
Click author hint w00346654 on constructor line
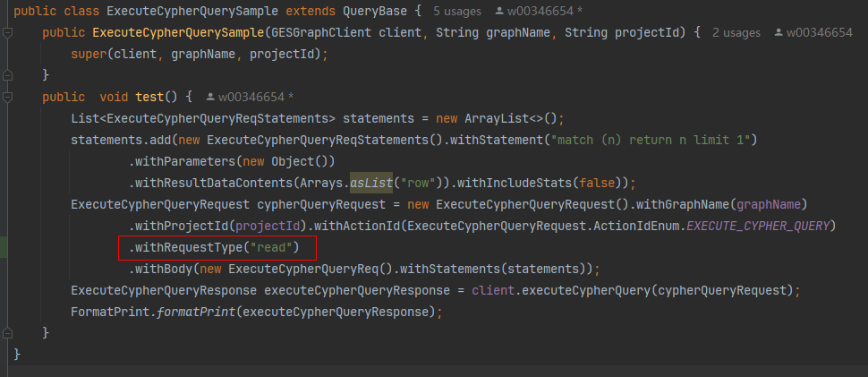coord(813,32)
